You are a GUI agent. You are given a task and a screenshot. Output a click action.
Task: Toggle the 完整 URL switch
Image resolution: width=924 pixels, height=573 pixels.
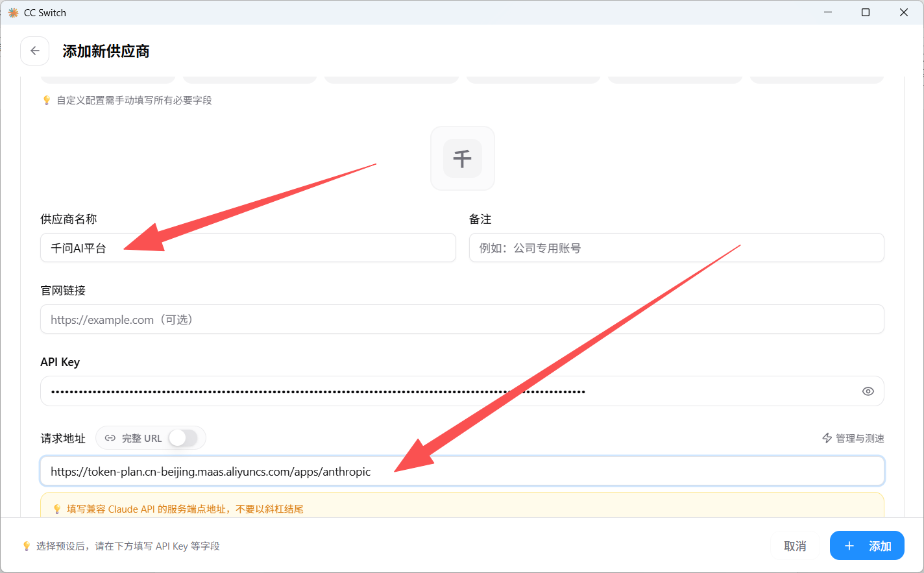pyautogui.click(x=183, y=438)
